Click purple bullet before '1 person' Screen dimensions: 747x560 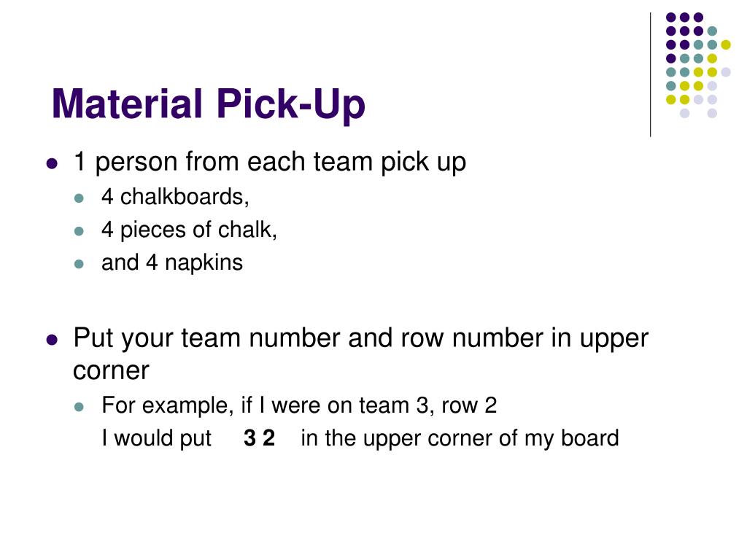[x=52, y=164]
